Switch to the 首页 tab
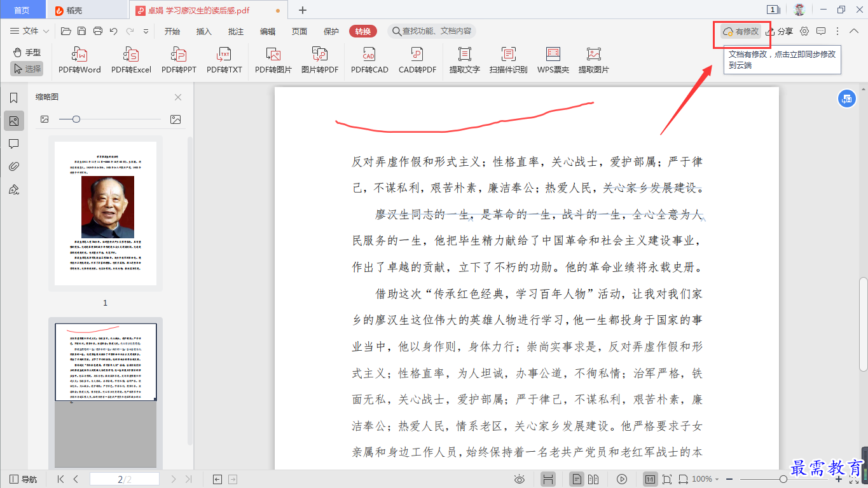This screenshot has height=488, width=868. tap(22, 10)
